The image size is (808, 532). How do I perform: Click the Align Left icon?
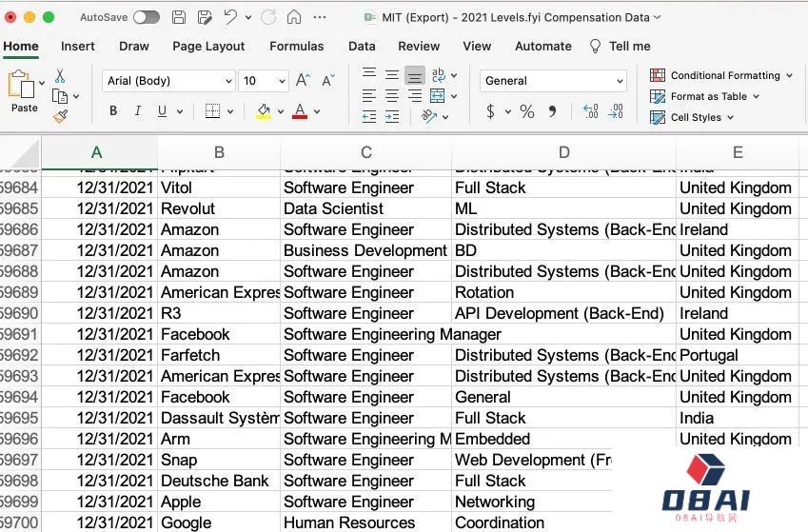coord(369,96)
